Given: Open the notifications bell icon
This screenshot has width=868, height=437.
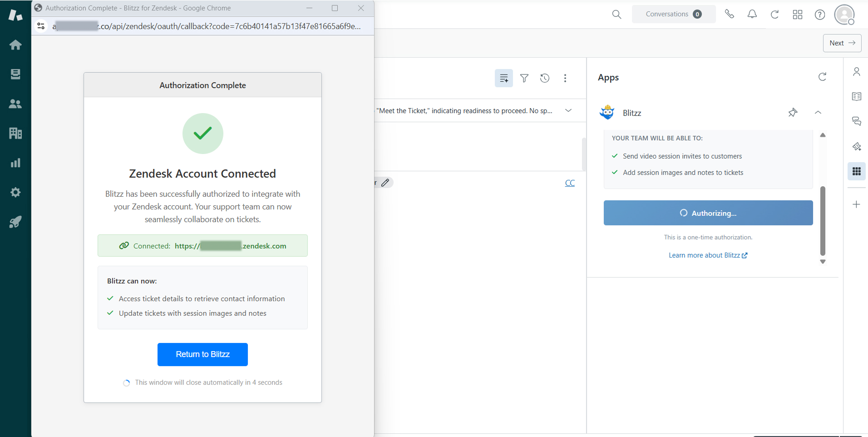Looking at the screenshot, I should tap(752, 14).
